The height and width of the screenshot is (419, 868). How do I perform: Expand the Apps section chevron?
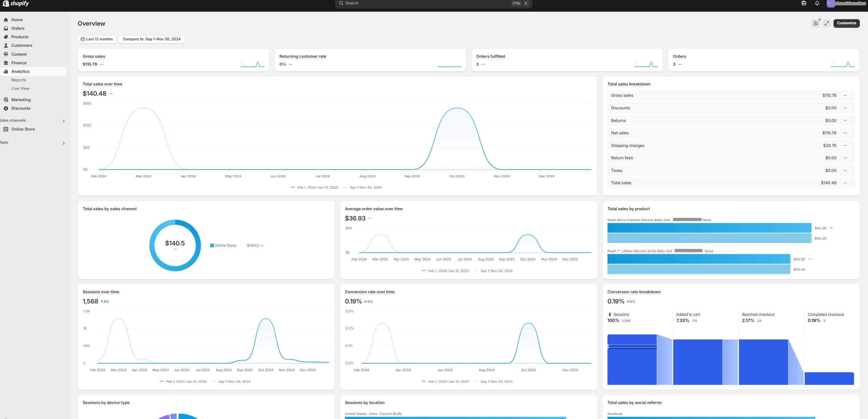point(64,143)
